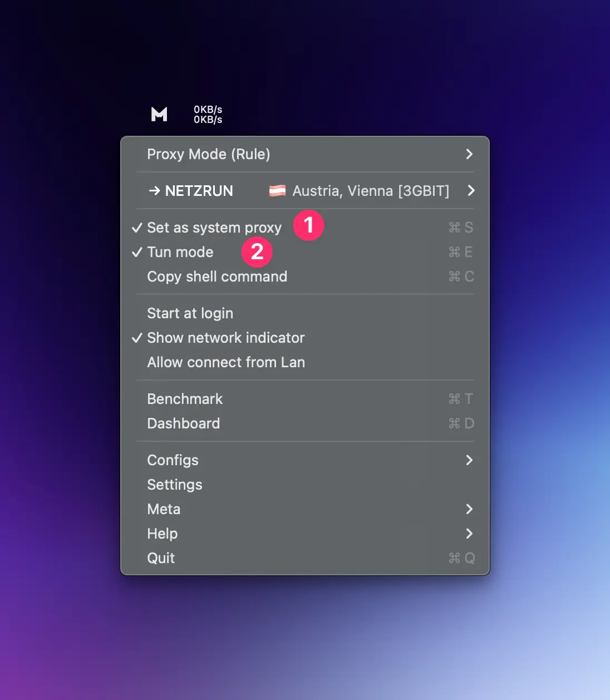Click the Austria flag icon
The height and width of the screenshot is (700, 610).
277,191
